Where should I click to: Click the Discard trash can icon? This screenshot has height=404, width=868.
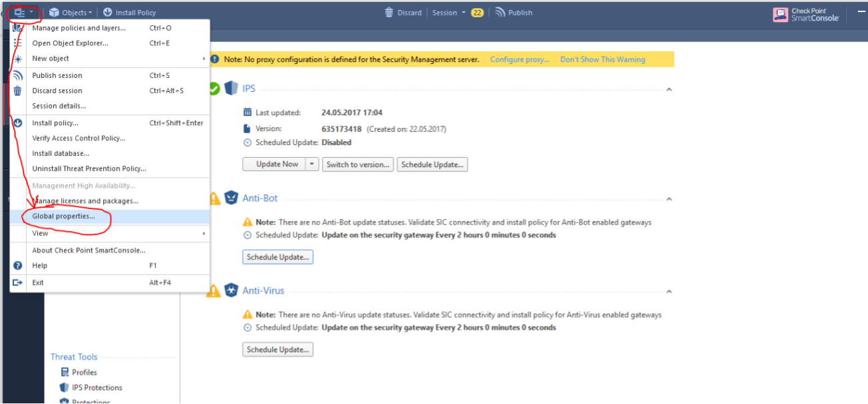389,13
